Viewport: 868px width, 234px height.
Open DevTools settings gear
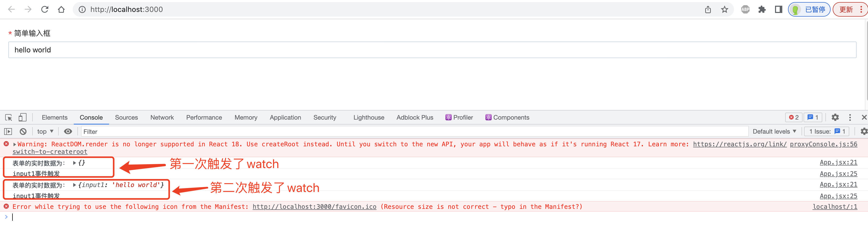coord(835,117)
